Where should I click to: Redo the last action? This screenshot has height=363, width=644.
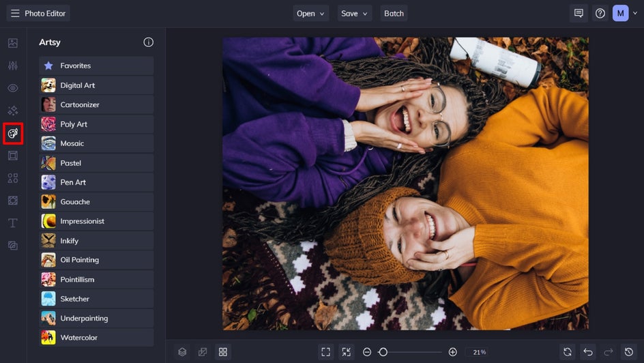click(x=609, y=352)
